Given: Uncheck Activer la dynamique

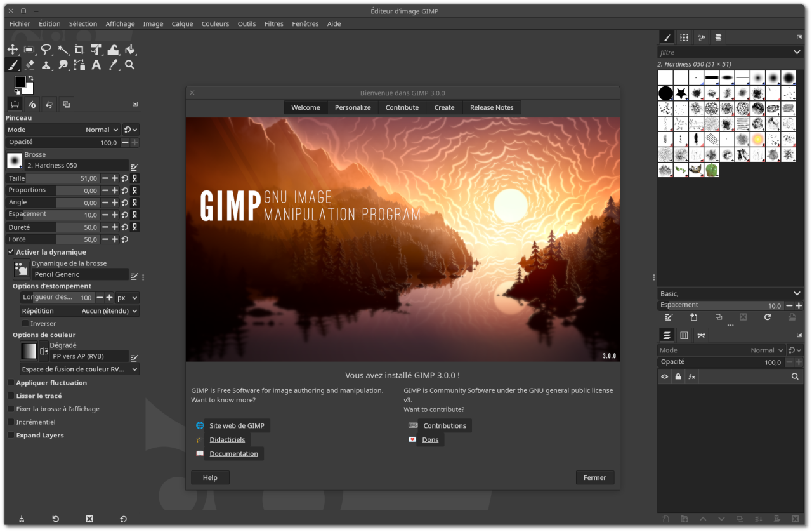Looking at the screenshot, I should (x=11, y=252).
